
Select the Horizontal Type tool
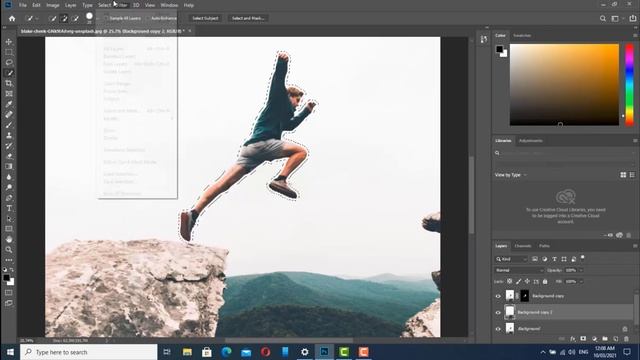click(x=9, y=208)
